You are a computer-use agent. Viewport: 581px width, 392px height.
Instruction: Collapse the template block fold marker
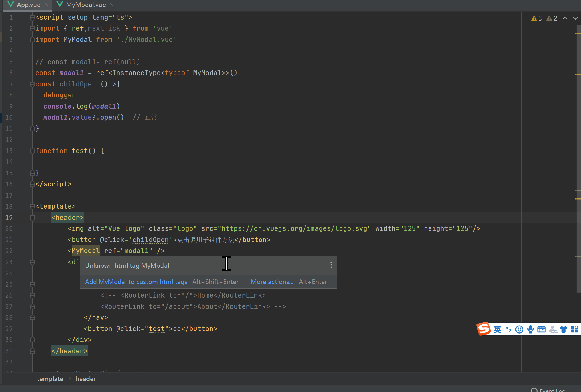[x=32, y=206]
